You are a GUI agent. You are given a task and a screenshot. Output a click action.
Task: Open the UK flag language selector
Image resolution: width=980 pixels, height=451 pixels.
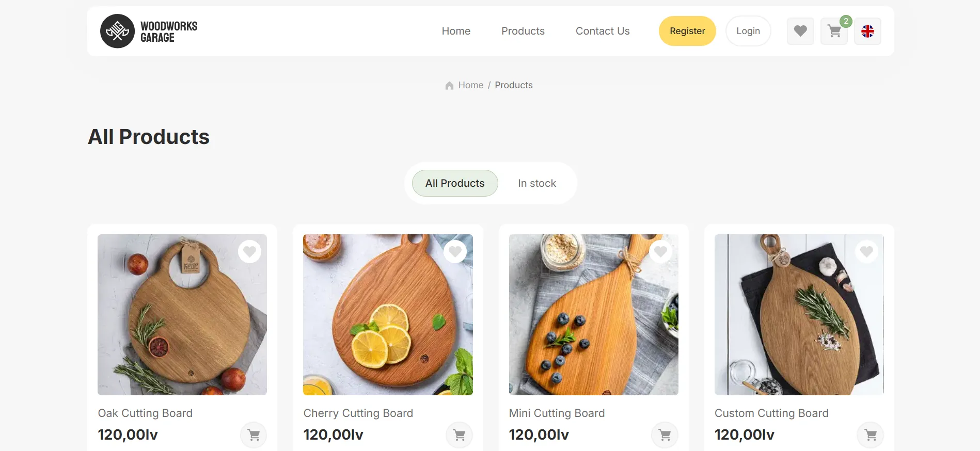point(867,31)
